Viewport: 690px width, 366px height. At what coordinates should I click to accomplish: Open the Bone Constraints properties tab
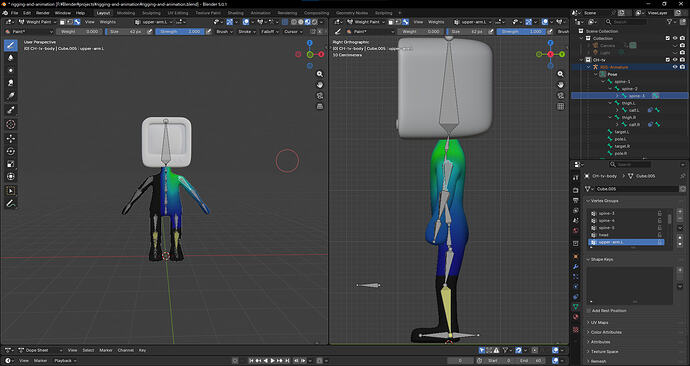(576, 296)
